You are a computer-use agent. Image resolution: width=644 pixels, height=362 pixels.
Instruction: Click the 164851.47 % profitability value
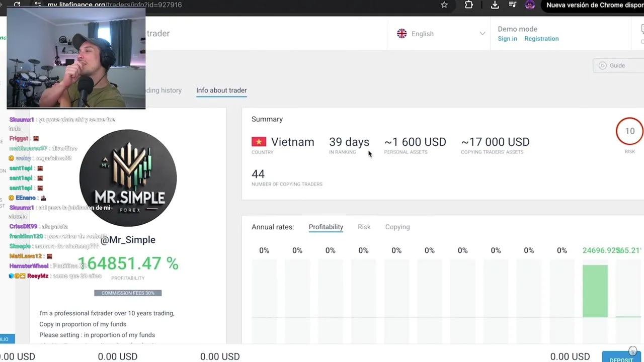(x=128, y=263)
